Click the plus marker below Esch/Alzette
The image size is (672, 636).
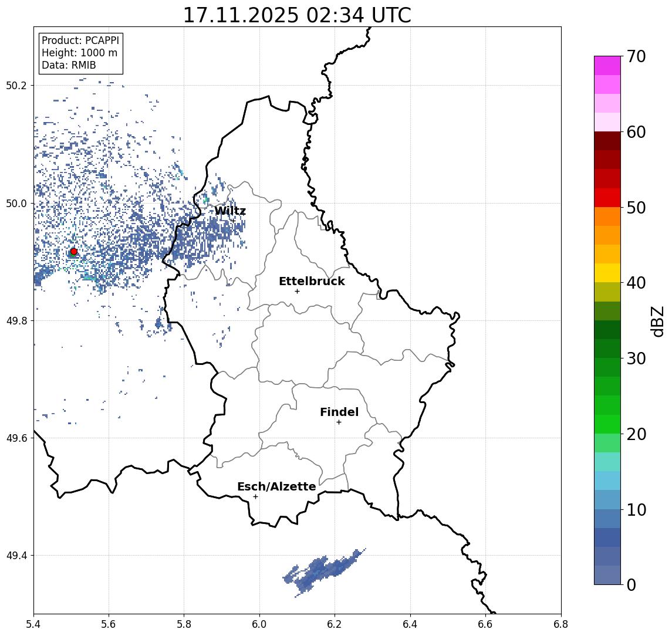(x=255, y=497)
